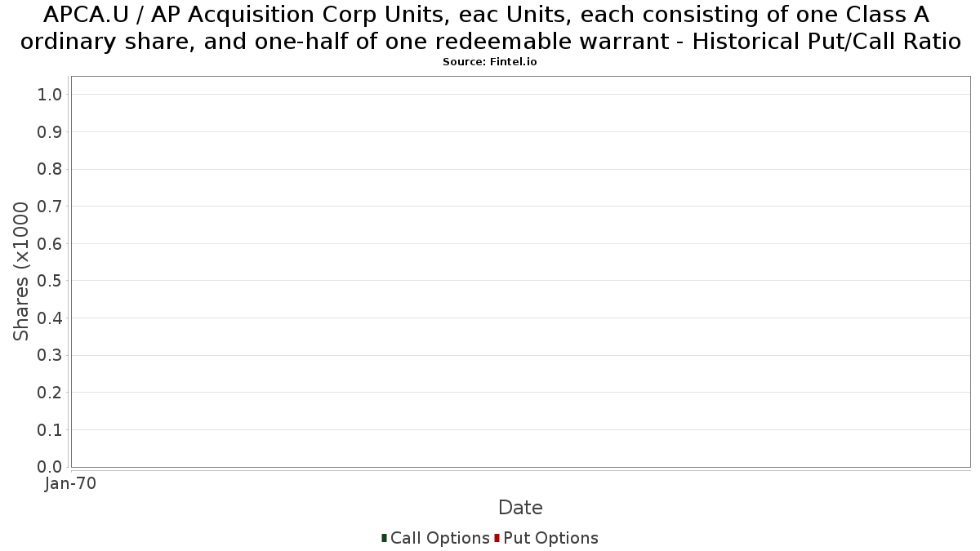
Task: Select the Jan-70 date axis label
Action: click(x=70, y=483)
